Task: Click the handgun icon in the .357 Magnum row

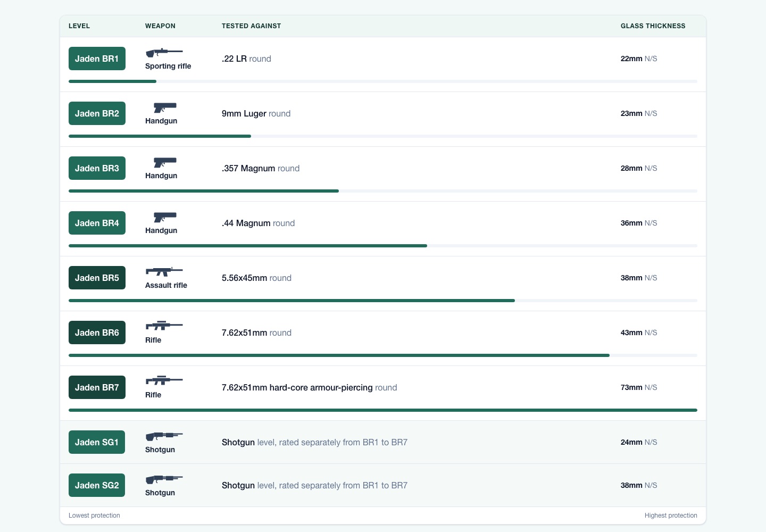Action: 165,162
